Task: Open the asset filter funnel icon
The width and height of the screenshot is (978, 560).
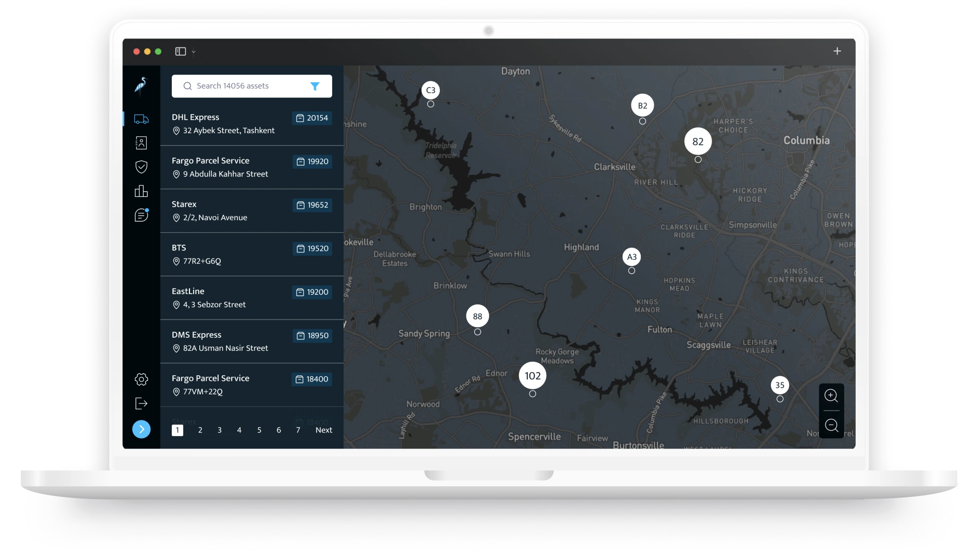Action: coord(315,86)
